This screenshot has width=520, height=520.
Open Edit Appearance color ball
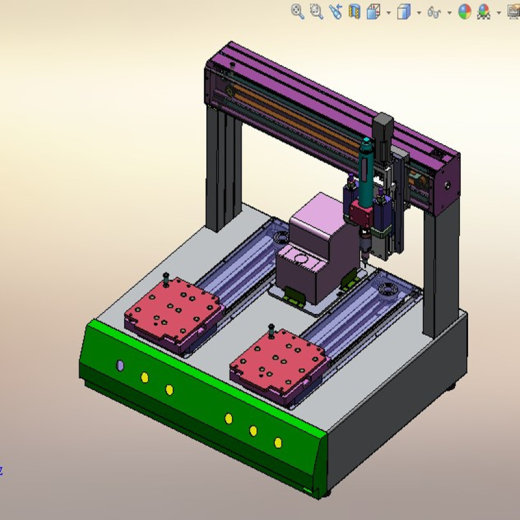[x=465, y=12]
